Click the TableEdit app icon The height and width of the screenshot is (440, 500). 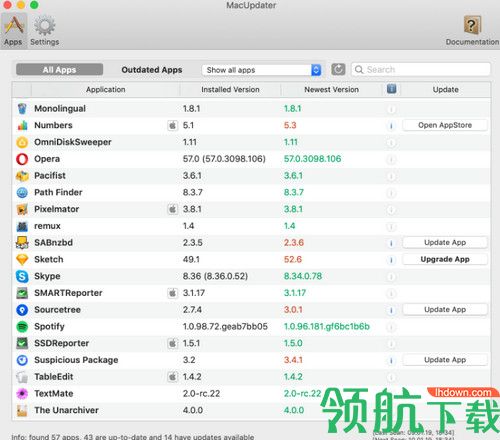tap(22, 377)
